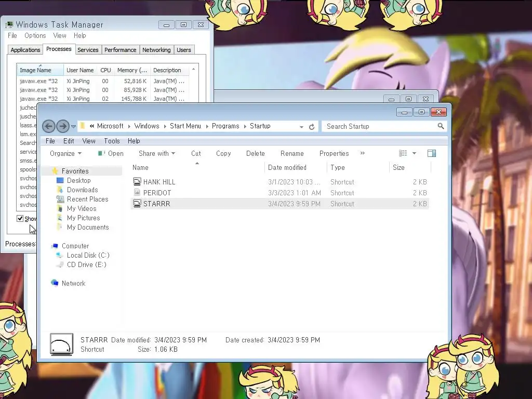532x399 pixels.
Task: Toggle the preview pane icon
Action: [432, 153]
